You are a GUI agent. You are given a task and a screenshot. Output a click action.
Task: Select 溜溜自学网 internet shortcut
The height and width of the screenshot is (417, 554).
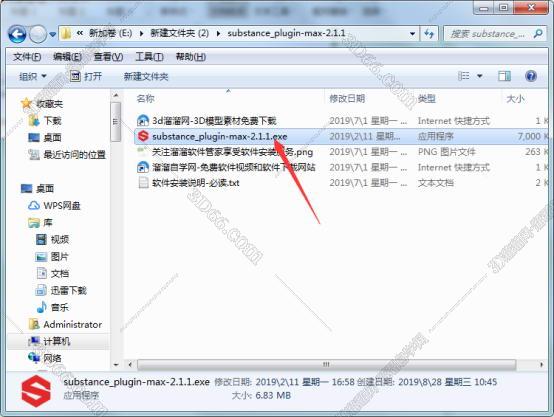click(x=234, y=167)
